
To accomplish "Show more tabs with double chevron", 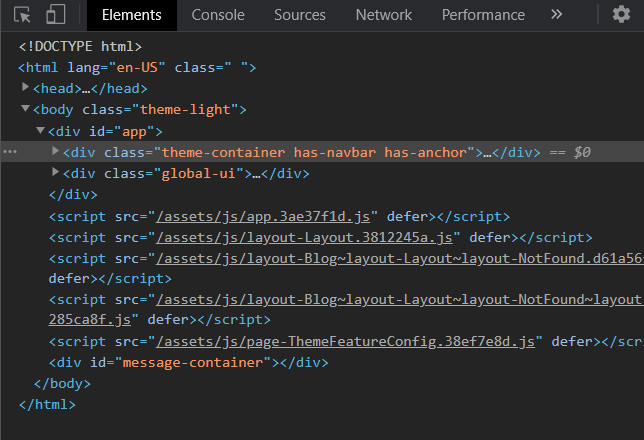I will tap(556, 15).
